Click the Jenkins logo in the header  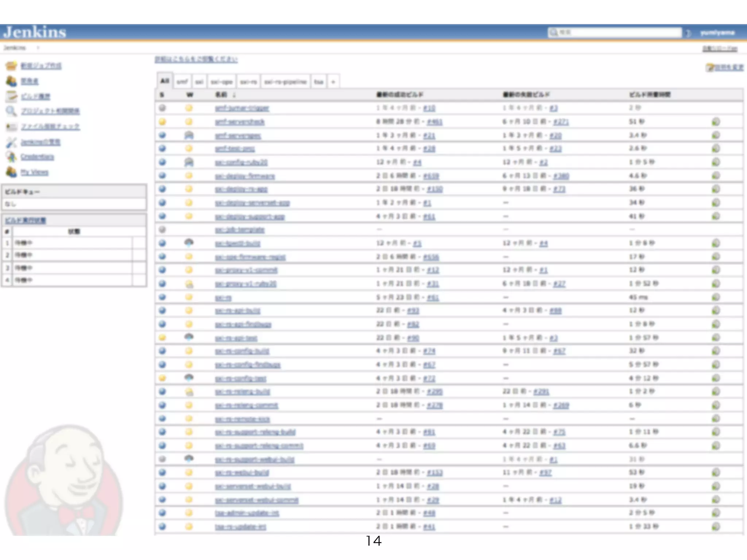[x=35, y=32]
